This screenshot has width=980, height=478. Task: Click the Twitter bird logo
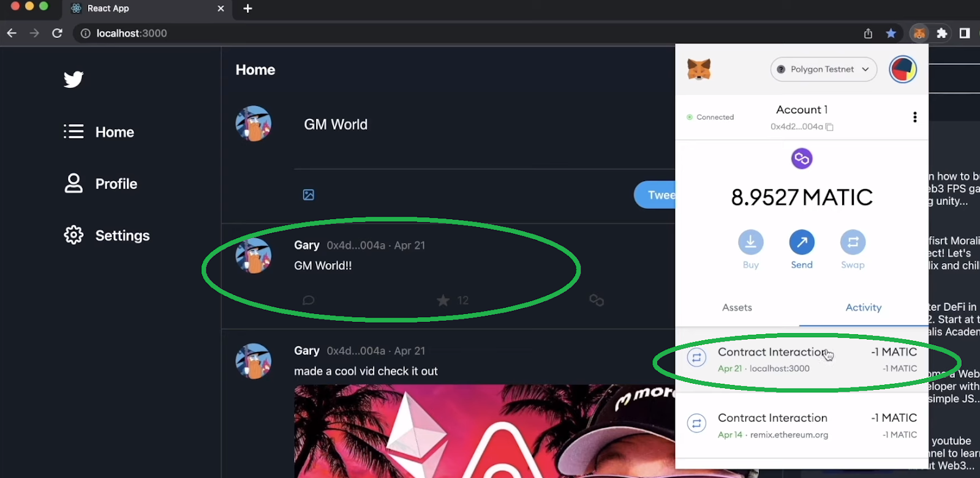pos(73,79)
